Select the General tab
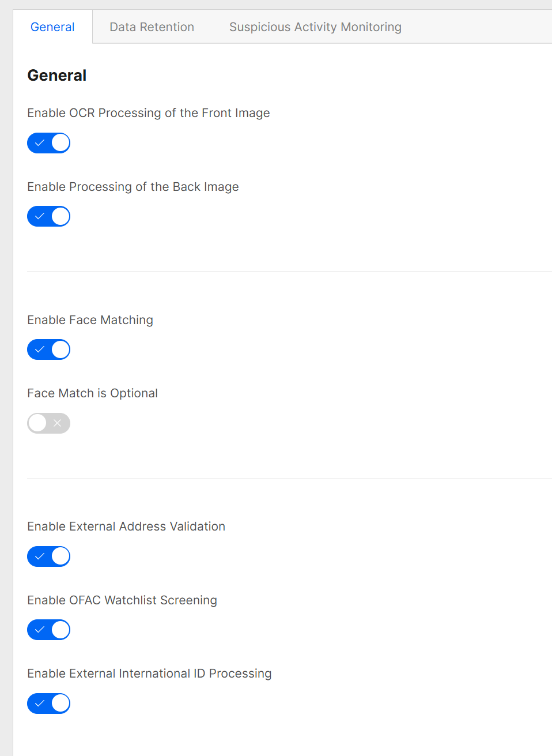The image size is (552, 756). [52, 27]
